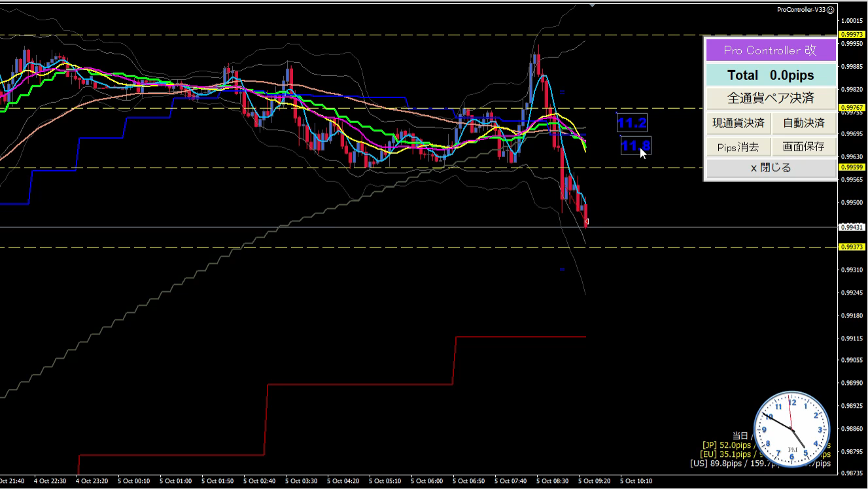
Task: Click the 0.99599 yellow price label
Action: (x=852, y=168)
